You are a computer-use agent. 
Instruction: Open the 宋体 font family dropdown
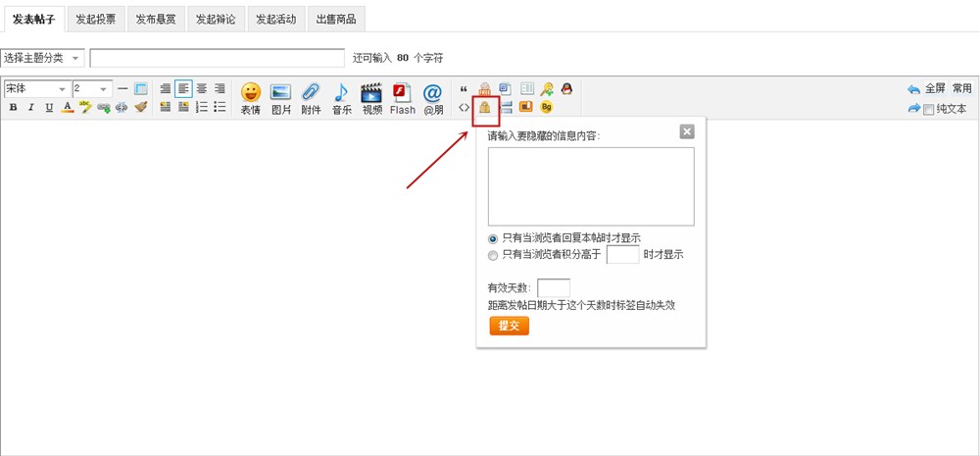click(x=35, y=89)
